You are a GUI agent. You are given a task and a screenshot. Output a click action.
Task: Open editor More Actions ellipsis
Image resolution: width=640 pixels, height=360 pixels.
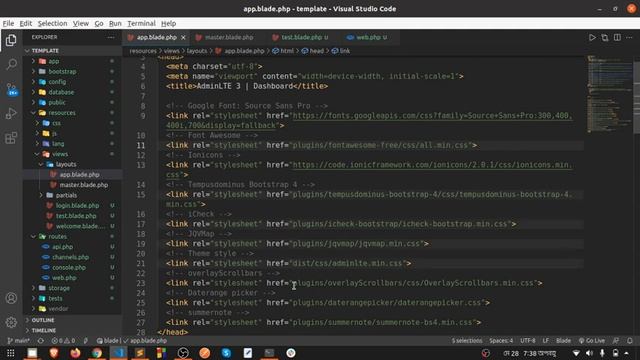tap(629, 38)
